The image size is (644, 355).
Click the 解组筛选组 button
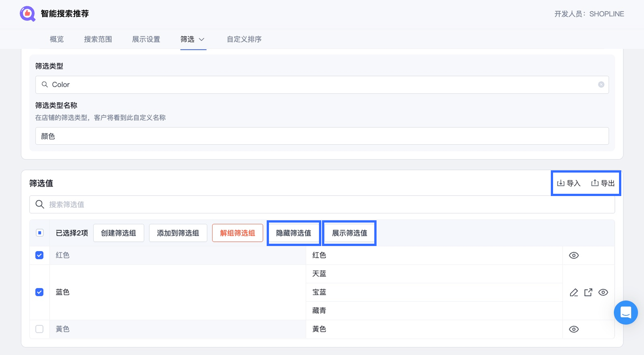click(237, 233)
